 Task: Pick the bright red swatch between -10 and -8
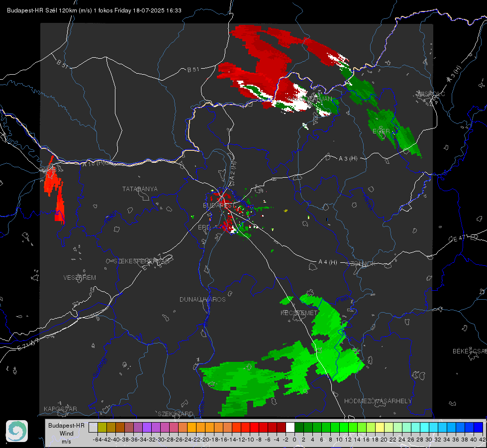coord(254,427)
